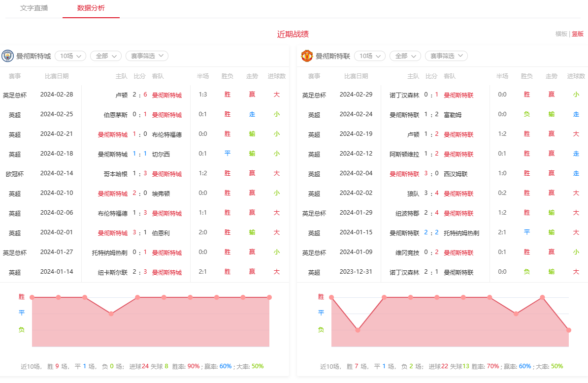Click first win point on Manchester United chart

pos(331,297)
